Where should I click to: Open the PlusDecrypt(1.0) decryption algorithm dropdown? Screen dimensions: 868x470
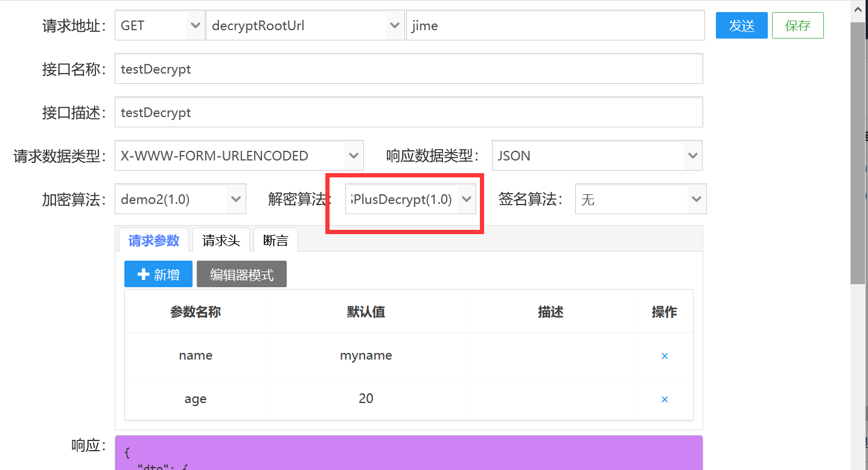pos(411,199)
